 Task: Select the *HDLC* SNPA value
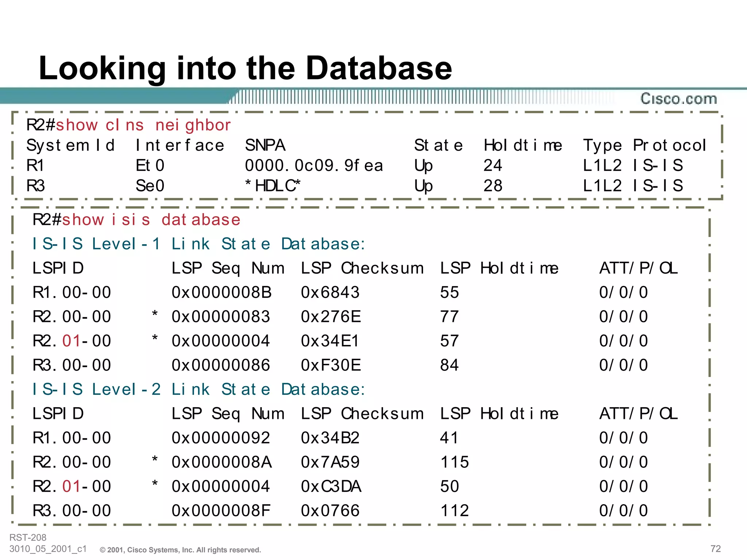[273, 186]
